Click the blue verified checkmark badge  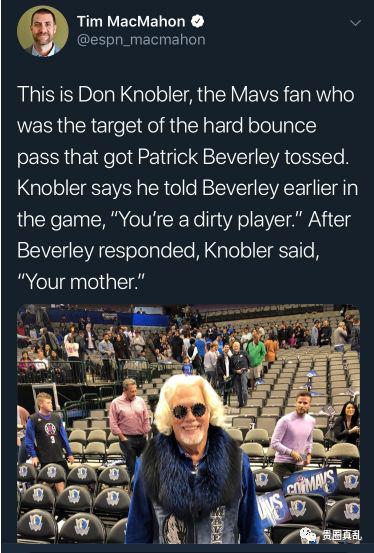click(x=197, y=22)
